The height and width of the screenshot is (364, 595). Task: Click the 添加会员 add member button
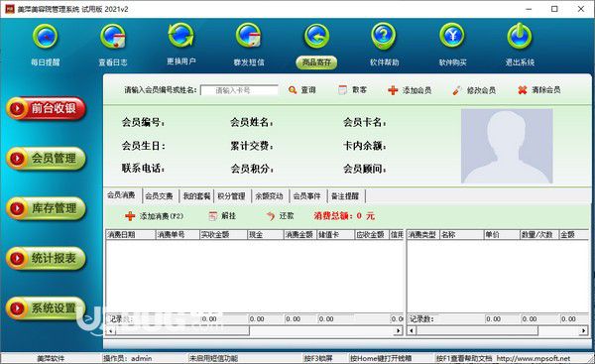[x=410, y=90]
